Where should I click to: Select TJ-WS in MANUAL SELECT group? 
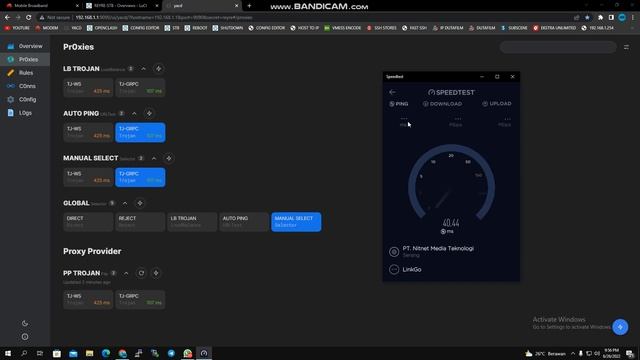[88, 177]
